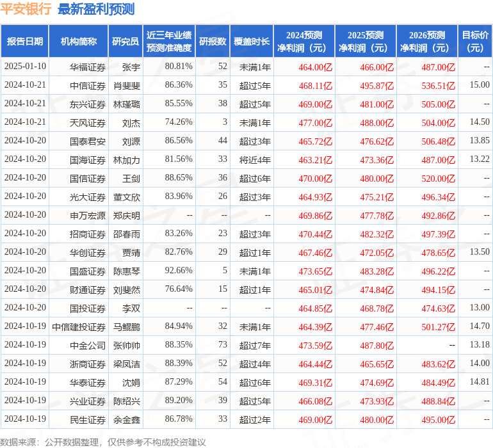The height and width of the screenshot is (448, 493).
Task: Click coverage duration 超过7年
Action: click(x=255, y=345)
